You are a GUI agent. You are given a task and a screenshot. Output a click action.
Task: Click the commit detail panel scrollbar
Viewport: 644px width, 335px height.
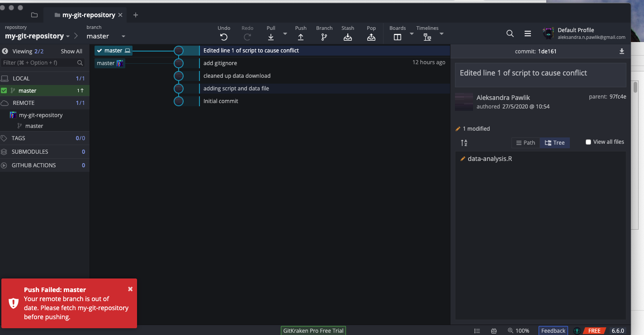click(635, 87)
